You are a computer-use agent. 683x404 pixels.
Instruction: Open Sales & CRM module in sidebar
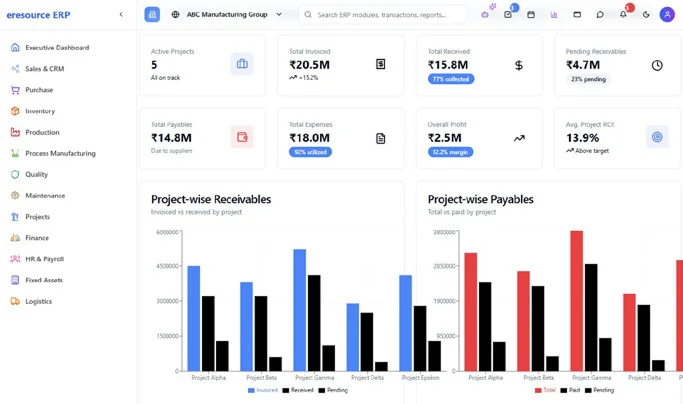point(44,69)
